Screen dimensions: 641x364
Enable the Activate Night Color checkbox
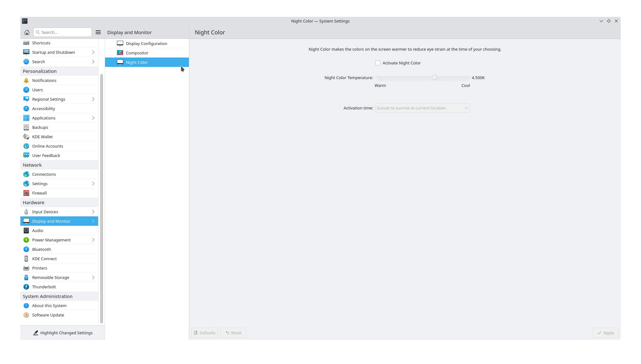377,63
